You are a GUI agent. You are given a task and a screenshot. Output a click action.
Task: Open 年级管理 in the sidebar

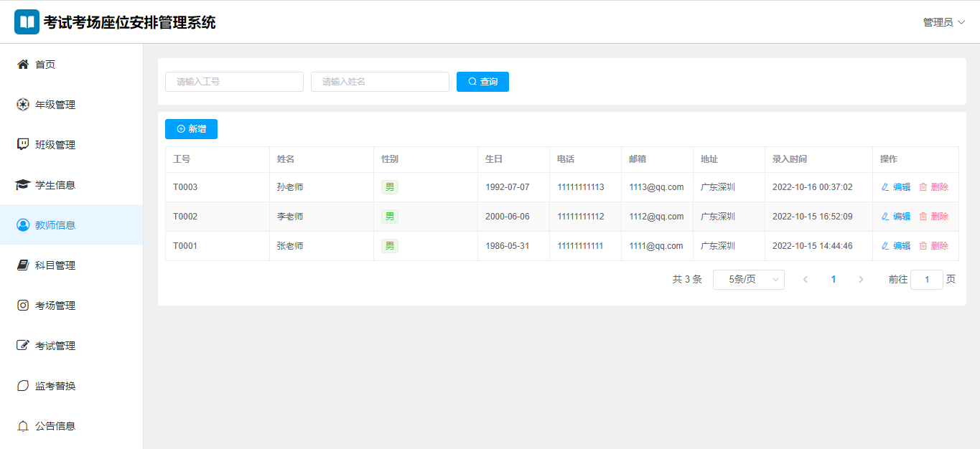click(x=55, y=105)
